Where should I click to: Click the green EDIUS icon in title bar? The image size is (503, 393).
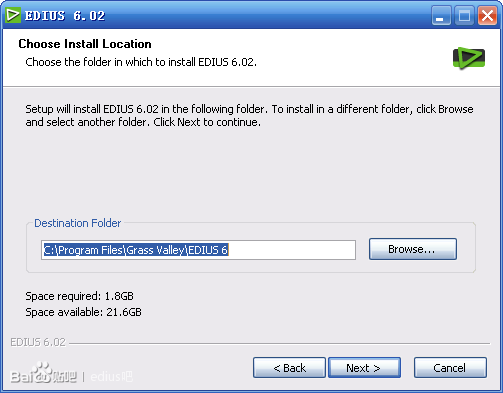(x=13, y=15)
